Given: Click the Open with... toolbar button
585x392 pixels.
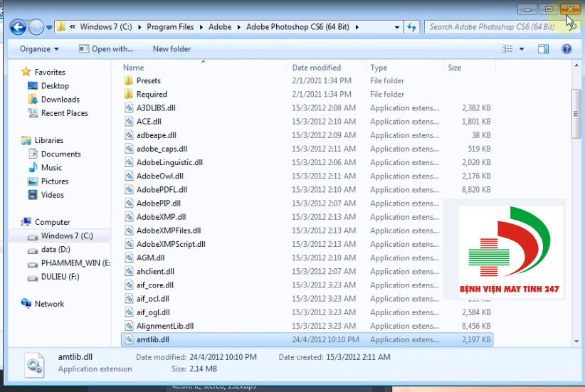Looking at the screenshot, I should (106, 49).
